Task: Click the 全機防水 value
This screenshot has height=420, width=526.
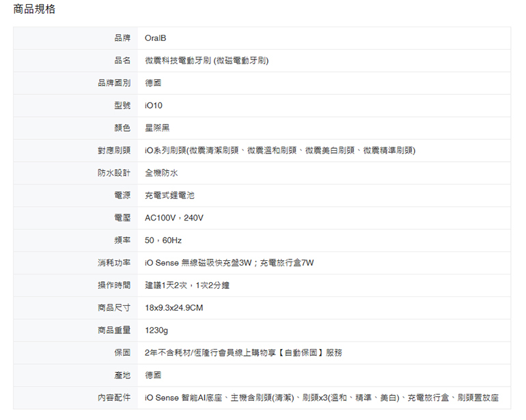Action: 161,173
